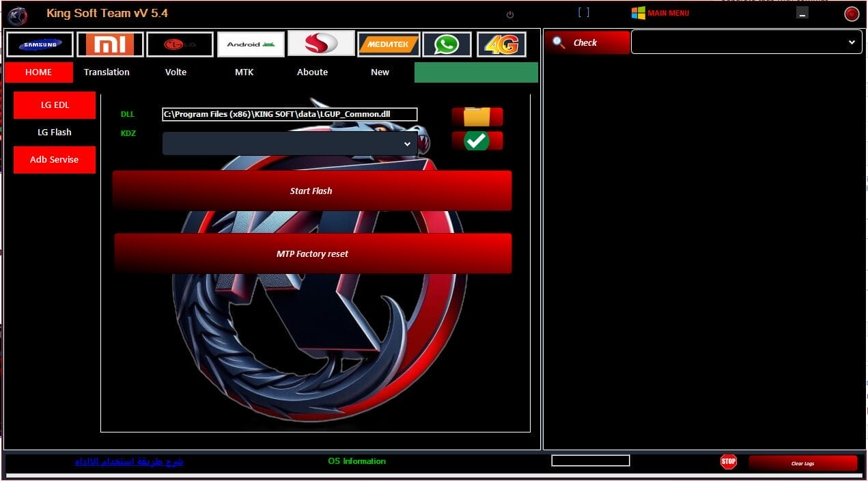Click the Clear Logs button

pyautogui.click(x=802, y=463)
